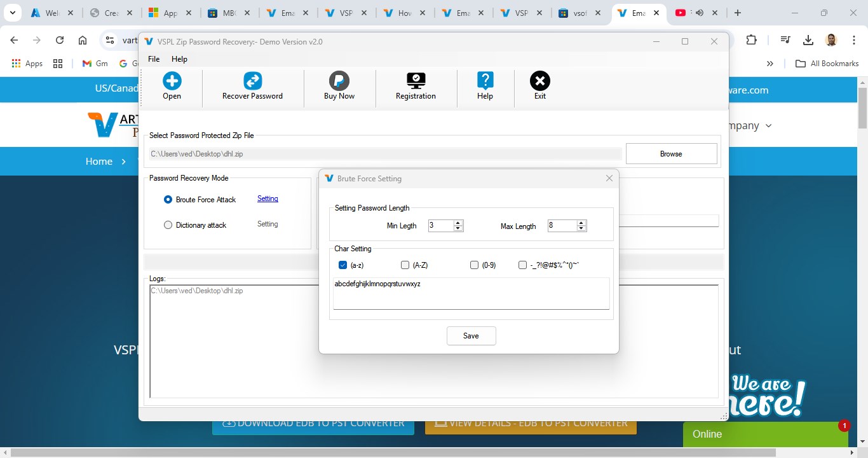Screen dimensions: 868x458
Task: Mute the YouTube tab audio icon
Action: (700, 13)
